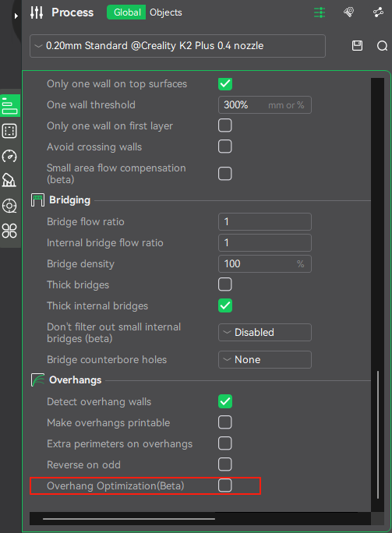This screenshot has width=392, height=533.
Task: Check Avoid crossing walls option
Action: (224, 146)
